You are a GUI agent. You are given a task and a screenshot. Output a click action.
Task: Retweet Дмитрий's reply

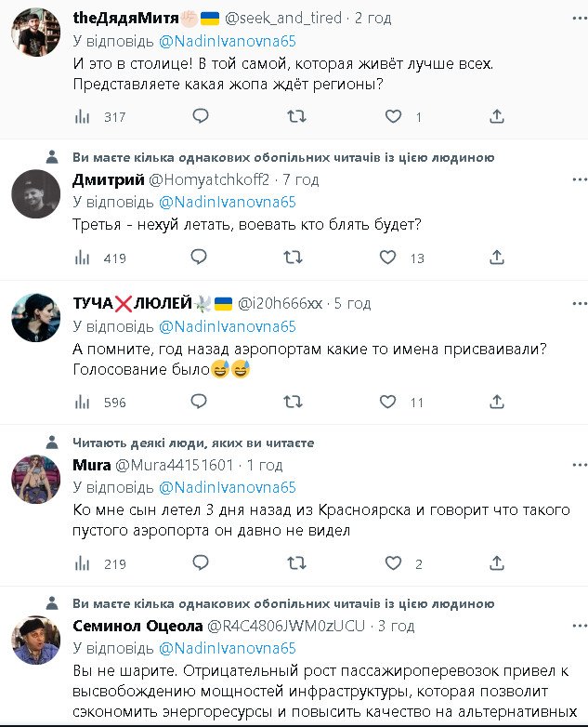pyautogui.click(x=294, y=258)
